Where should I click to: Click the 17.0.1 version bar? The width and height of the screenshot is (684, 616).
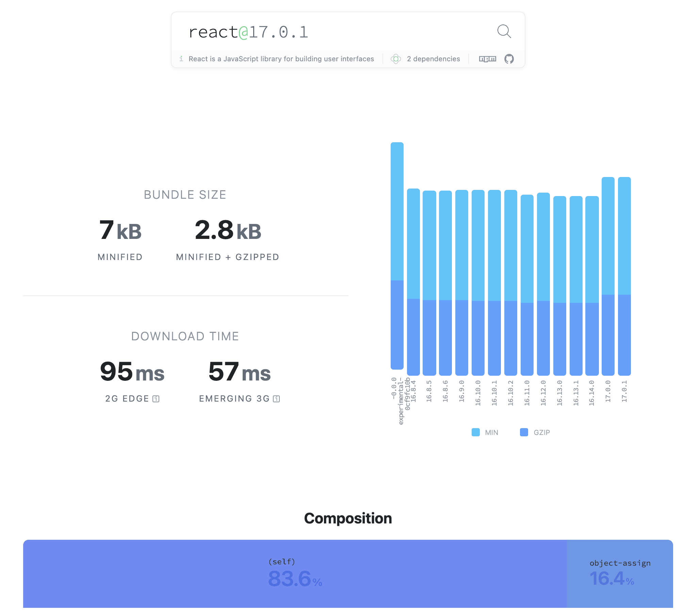pyautogui.click(x=624, y=276)
